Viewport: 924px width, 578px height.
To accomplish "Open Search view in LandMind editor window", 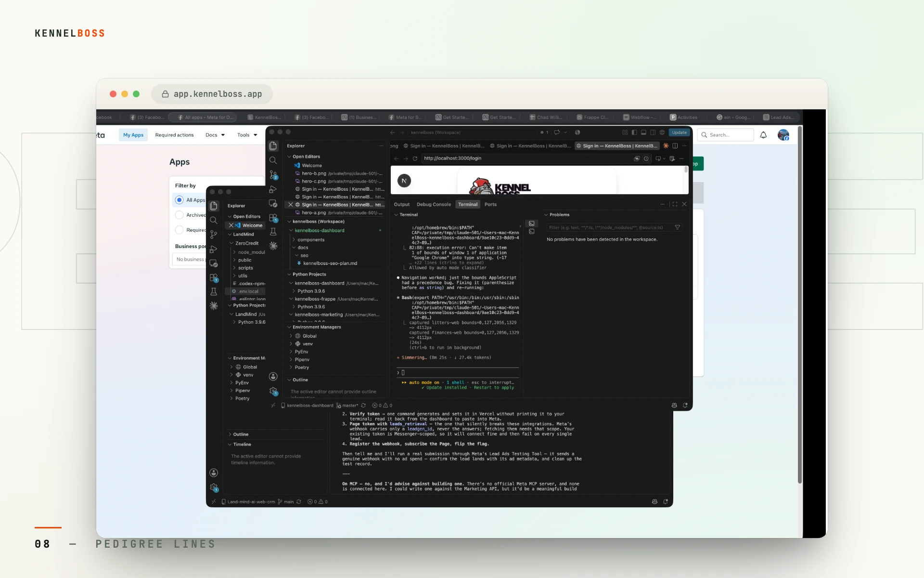I will click(x=214, y=220).
